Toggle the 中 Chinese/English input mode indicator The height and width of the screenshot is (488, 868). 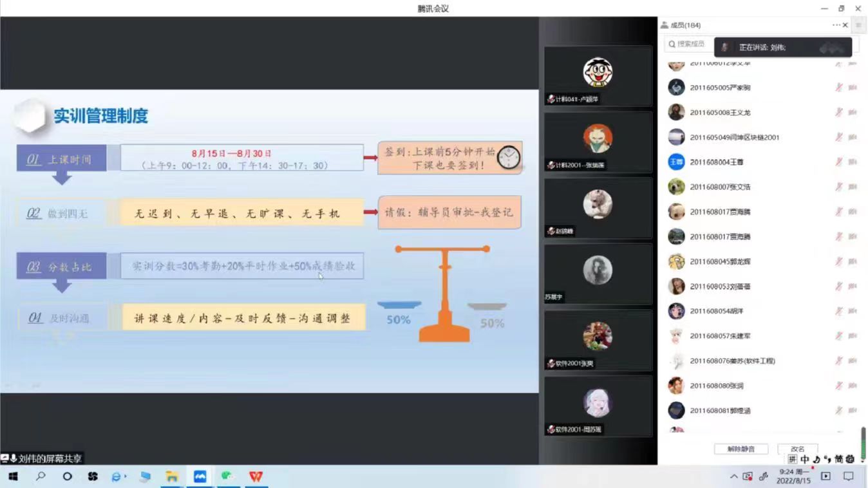(805, 459)
